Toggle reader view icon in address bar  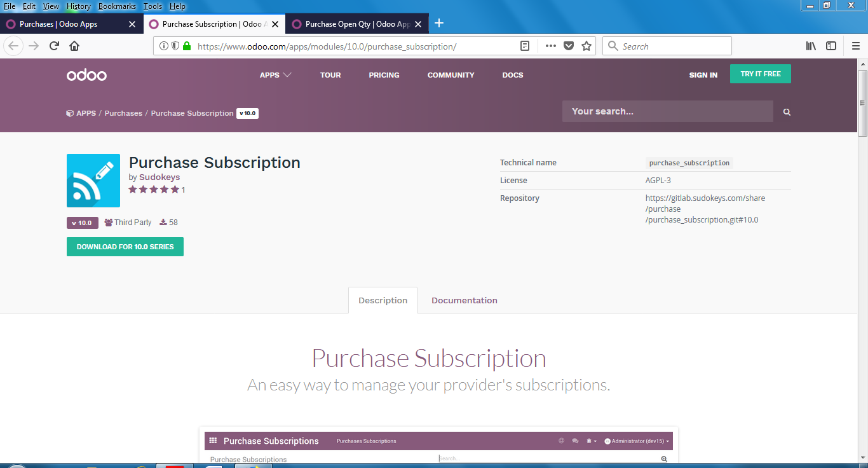(525, 46)
